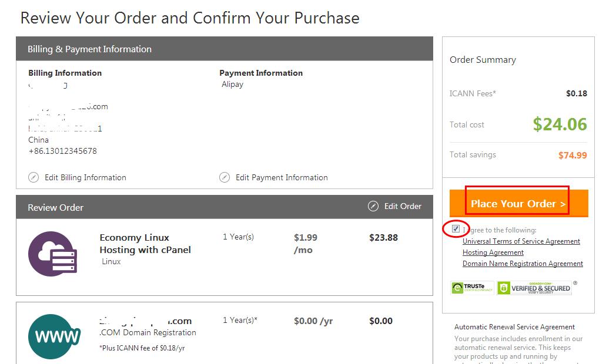
Task: Open the Hosting Agreement link
Action: 493,252
